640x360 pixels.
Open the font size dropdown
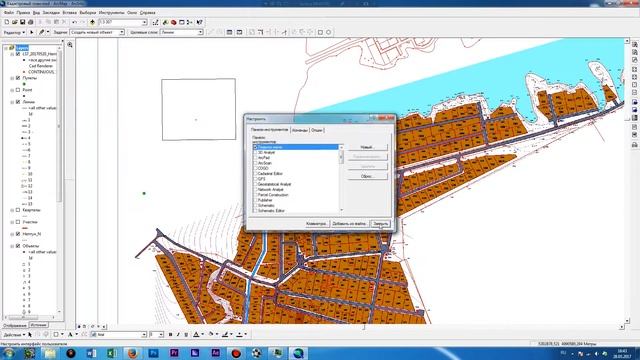161,334
